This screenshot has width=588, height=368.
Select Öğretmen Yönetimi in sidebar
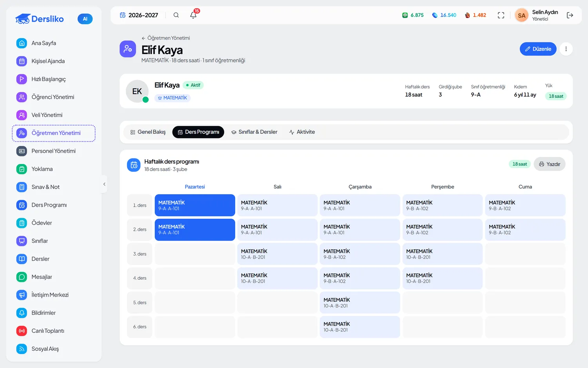point(54,133)
